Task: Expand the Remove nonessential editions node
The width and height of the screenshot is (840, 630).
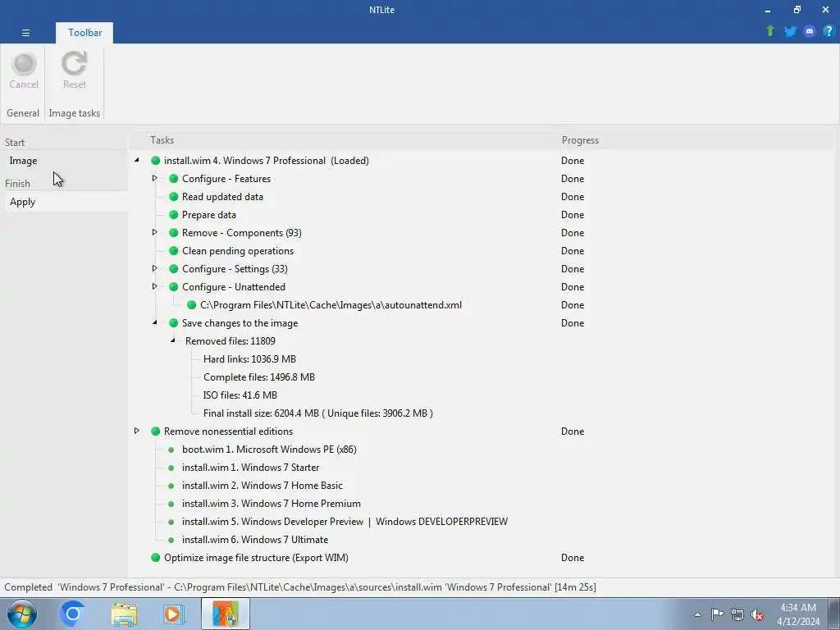Action: pos(137,431)
